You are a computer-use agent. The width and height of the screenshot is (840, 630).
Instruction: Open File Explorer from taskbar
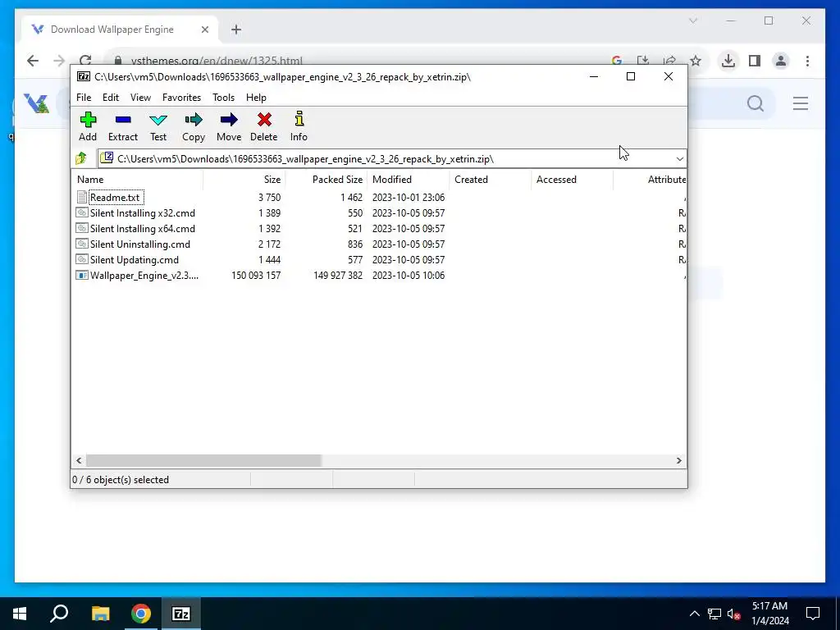pyautogui.click(x=100, y=614)
